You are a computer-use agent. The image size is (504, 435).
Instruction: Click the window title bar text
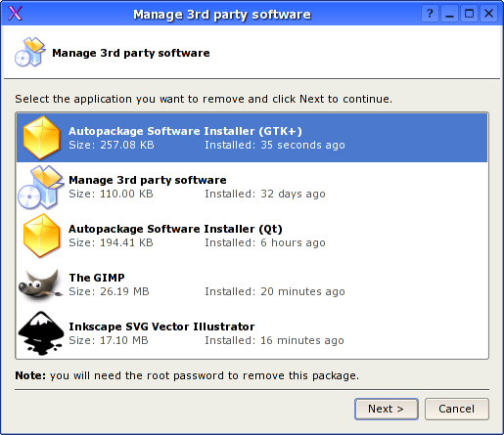pyautogui.click(x=222, y=15)
